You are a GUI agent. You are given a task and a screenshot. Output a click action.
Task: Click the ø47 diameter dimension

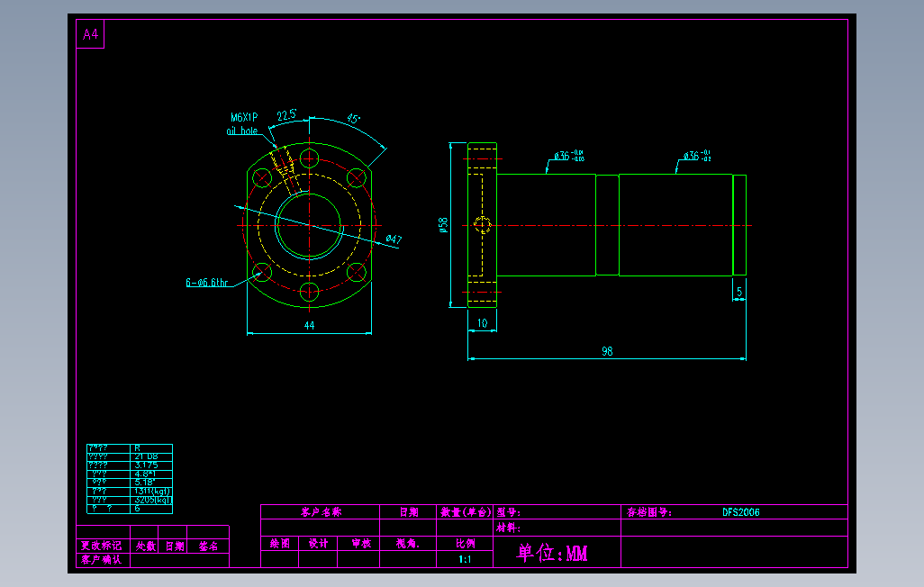tap(394, 239)
